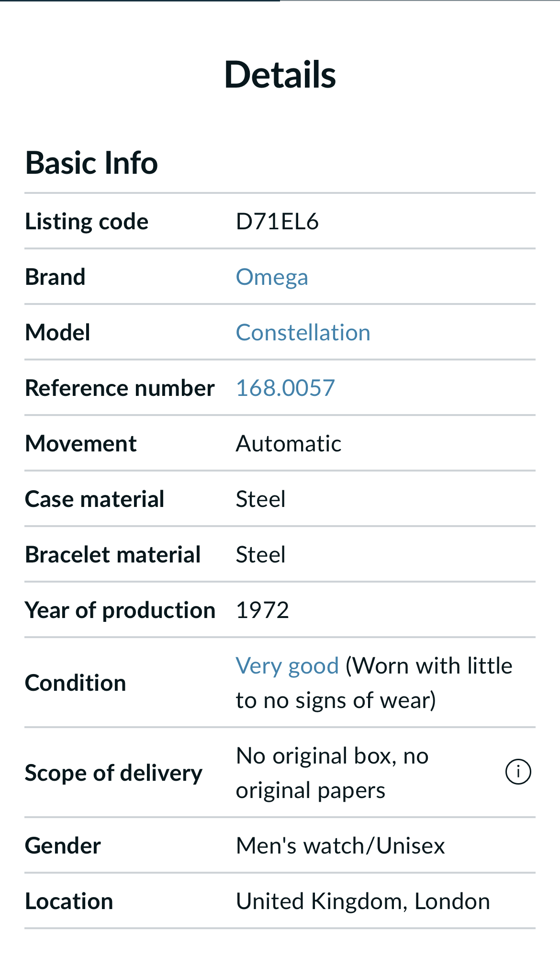Image resolution: width=560 pixels, height=967 pixels.
Task: Click the Details heading
Action: pyautogui.click(x=280, y=75)
